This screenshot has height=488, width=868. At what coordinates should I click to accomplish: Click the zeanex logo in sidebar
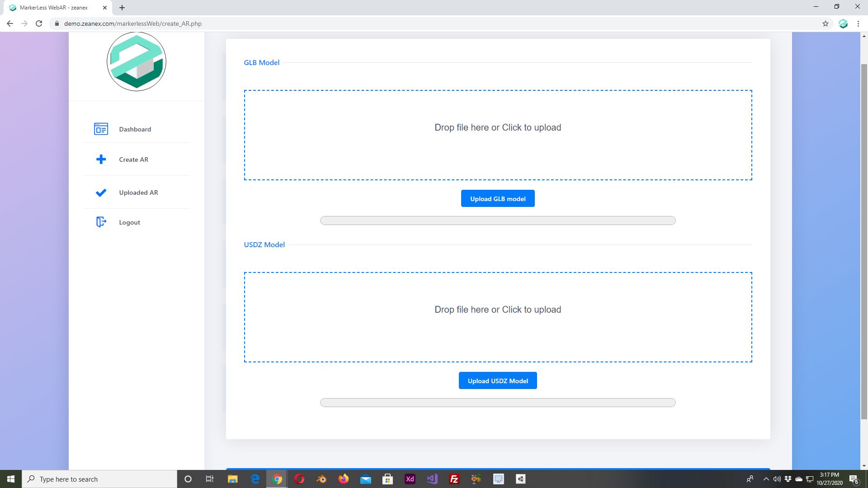[137, 62]
